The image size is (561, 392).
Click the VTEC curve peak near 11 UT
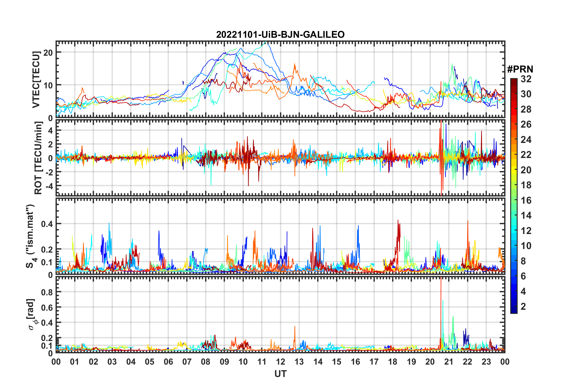[x=265, y=42]
